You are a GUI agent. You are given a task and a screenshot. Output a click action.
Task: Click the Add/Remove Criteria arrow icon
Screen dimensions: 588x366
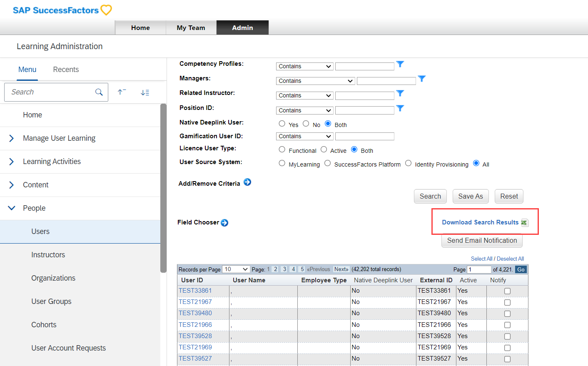coord(247,182)
